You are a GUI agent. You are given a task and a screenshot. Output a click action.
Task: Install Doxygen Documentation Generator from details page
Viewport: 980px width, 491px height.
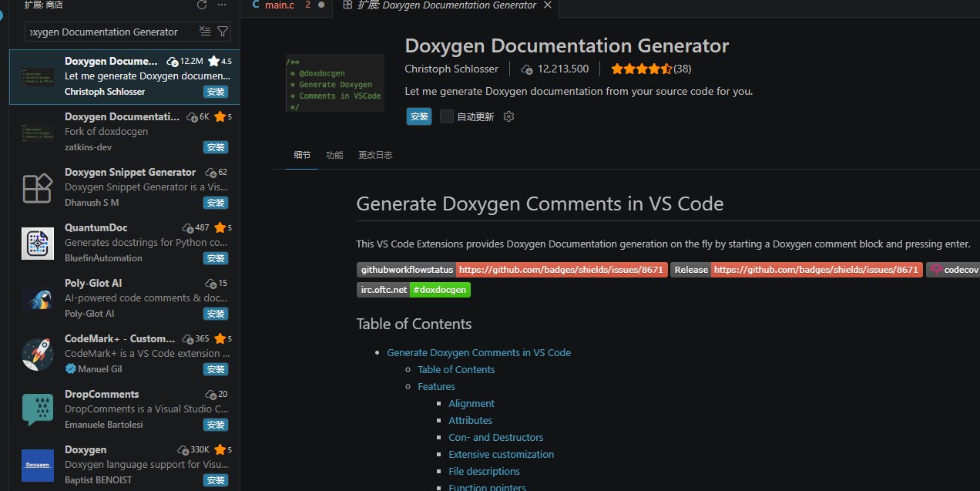click(x=419, y=116)
